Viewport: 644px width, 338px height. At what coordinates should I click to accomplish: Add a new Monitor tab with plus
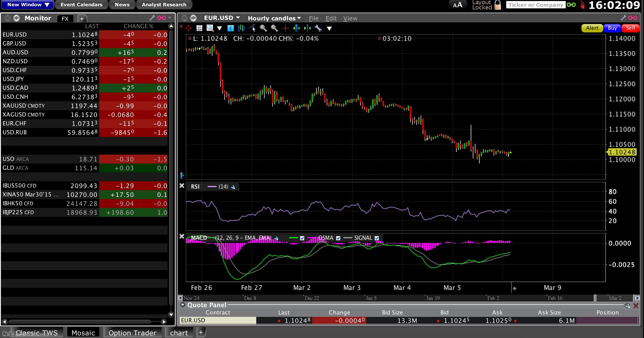point(82,19)
